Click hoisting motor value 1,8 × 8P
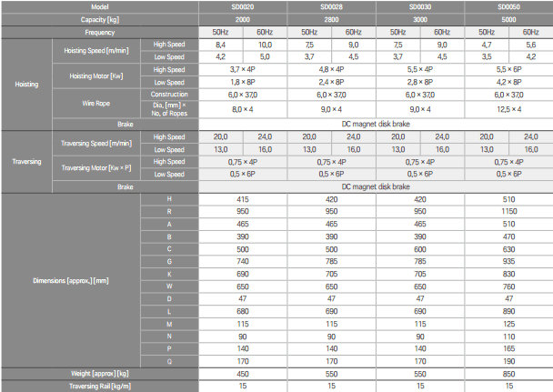553x392 pixels. tap(243, 83)
